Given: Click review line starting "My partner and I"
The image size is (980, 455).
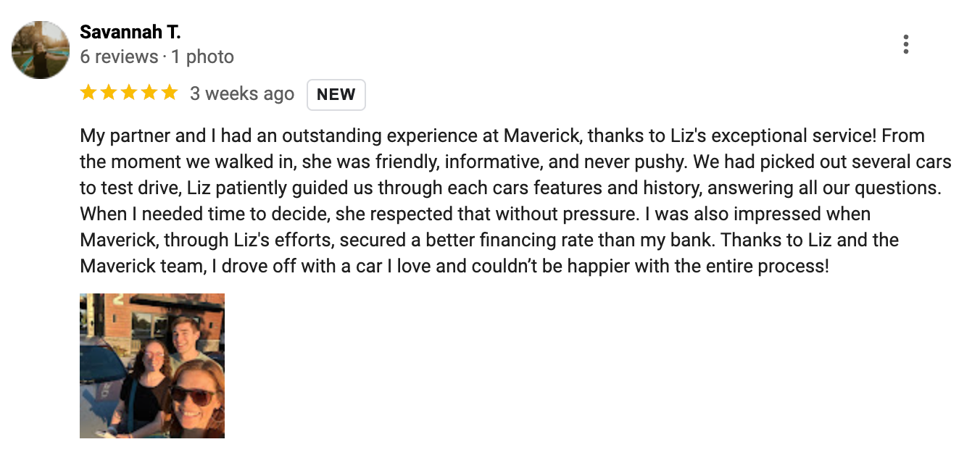Looking at the screenshot, I should [502, 135].
